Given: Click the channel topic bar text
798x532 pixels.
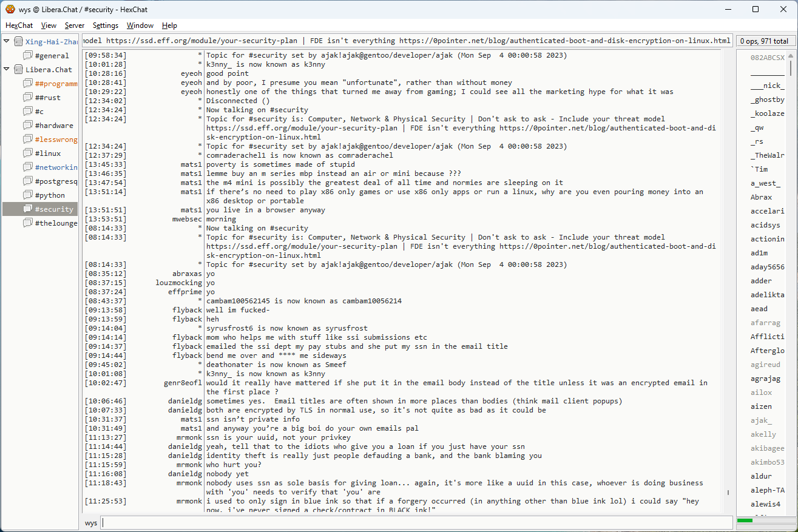Looking at the screenshot, I should click(x=407, y=41).
